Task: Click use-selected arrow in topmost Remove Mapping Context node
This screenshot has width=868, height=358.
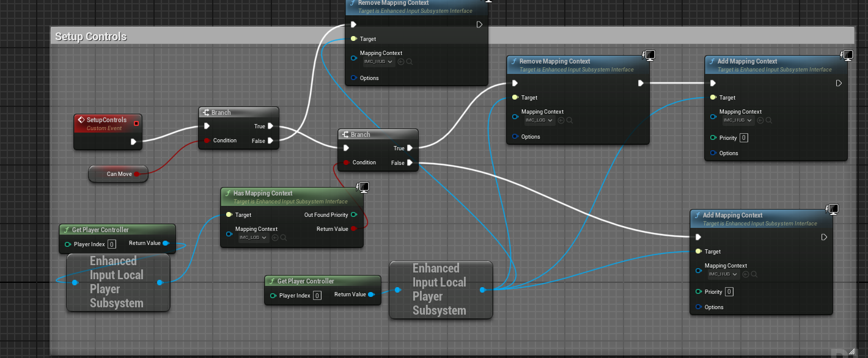Action: pos(401,62)
